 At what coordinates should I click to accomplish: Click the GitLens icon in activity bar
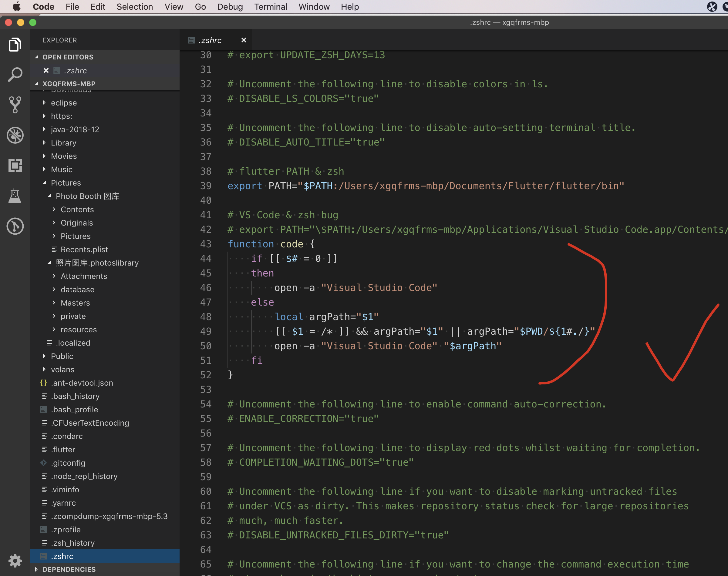15,226
